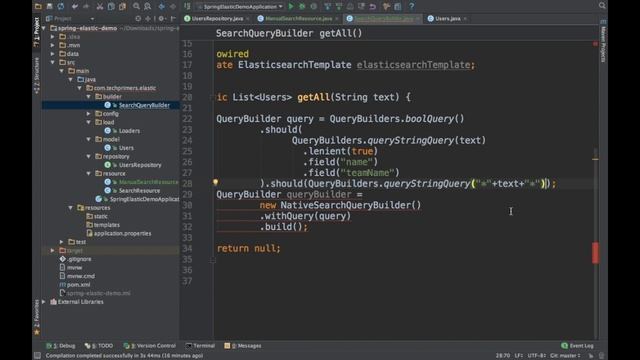Open Project Structure toolbar icon
Image resolution: width=640 pixels, height=360 pixels.
398,6
